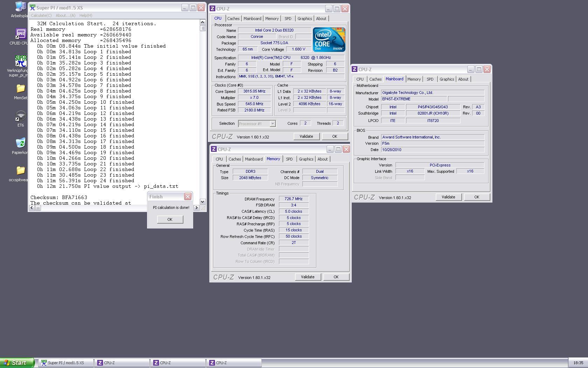Select the third CPU-Z taskbar button
Viewport: 588px width, 368px height.
(x=234, y=363)
